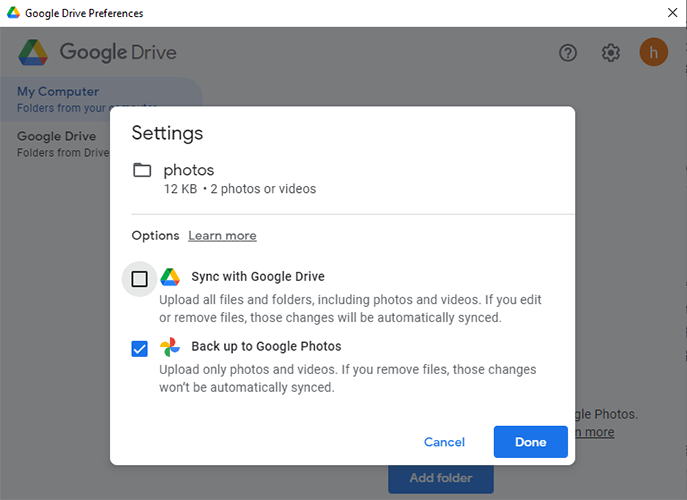The height and width of the screenshot is (500, 687).
Task: Enable Sync with Google Drive checkbox
Action: [x=139, y=279]
